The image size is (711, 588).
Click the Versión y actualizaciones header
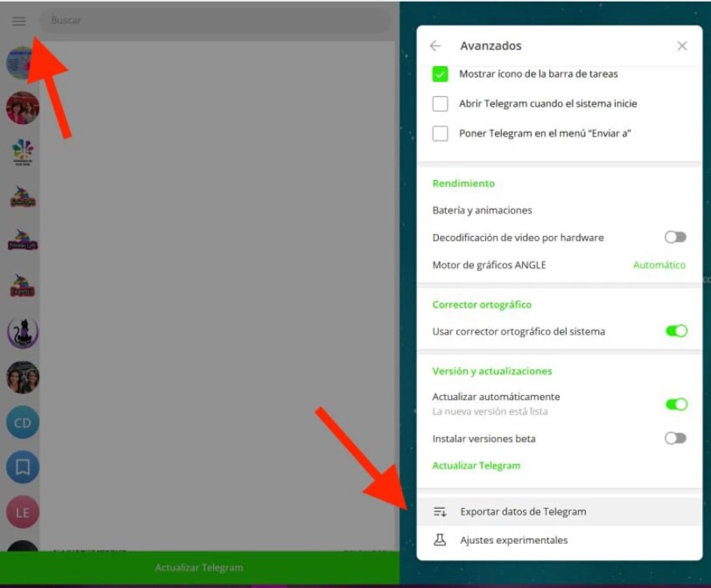point(492,371)
